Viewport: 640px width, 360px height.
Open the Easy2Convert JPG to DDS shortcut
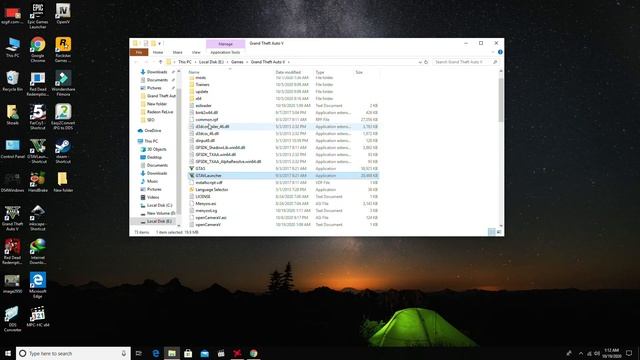tap(63, 117)
